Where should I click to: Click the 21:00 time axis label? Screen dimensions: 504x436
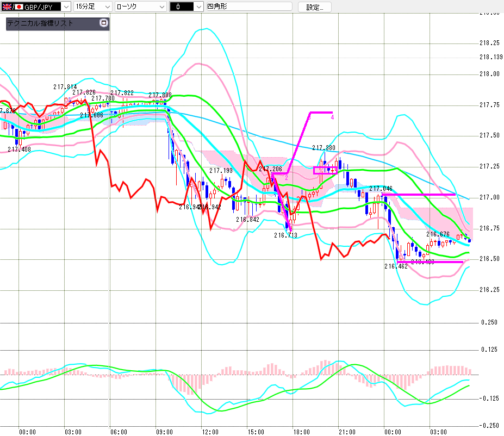(x=347, y=432)
